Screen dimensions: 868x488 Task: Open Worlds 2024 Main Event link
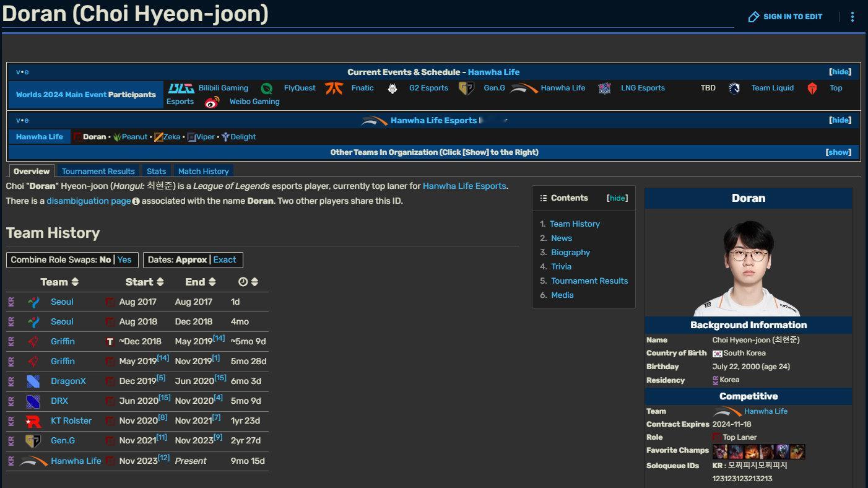click(x=61, y=95)
